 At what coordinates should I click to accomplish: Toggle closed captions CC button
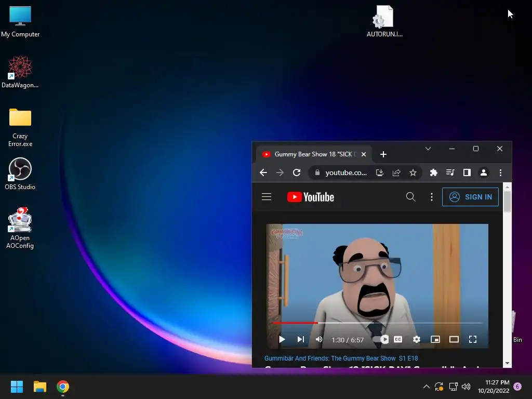(398, 339)
